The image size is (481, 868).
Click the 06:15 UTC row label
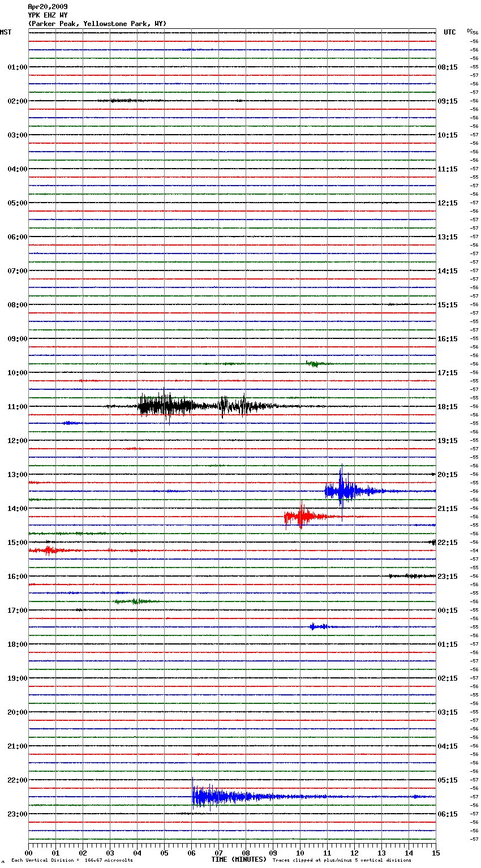point(448,814)
